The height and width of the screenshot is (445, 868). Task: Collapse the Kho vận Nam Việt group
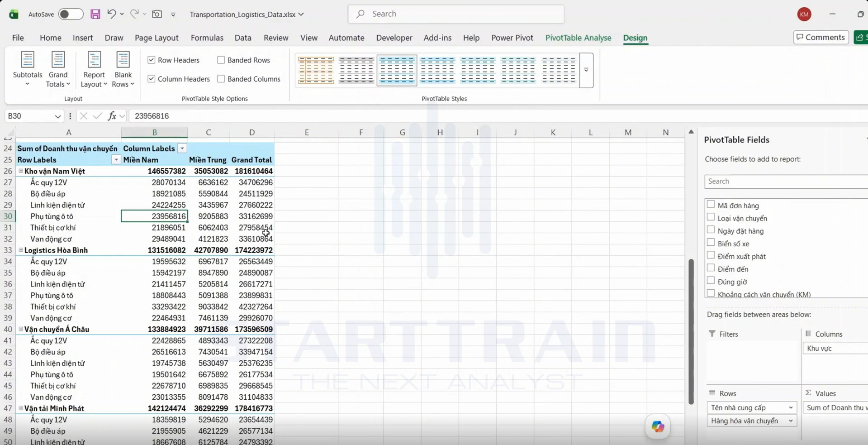click(x=21, y=171)
